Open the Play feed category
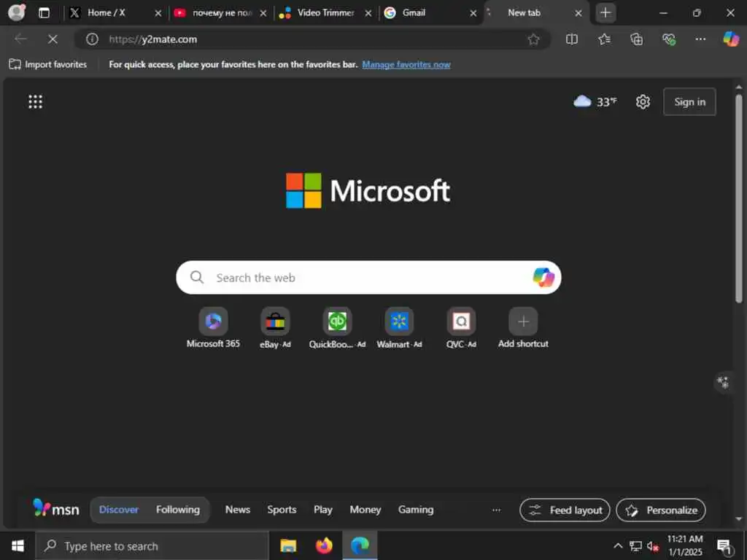Screen dimensions: 747x560 (322, 510)
